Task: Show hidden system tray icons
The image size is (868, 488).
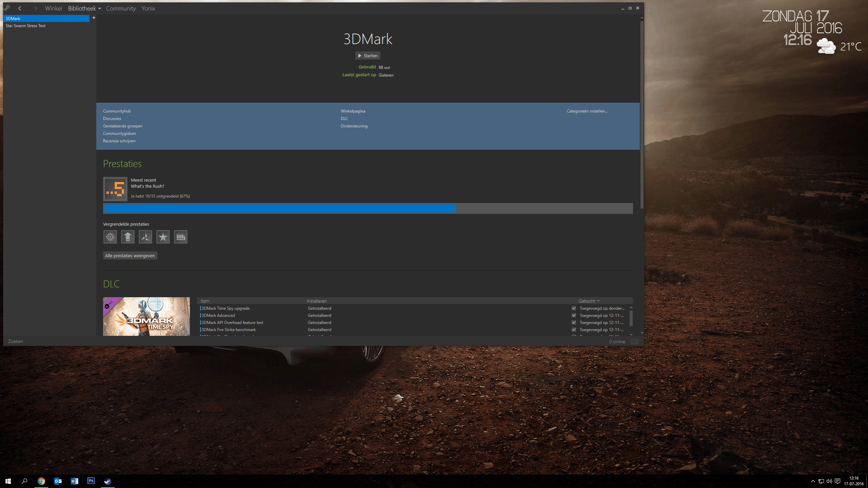Action: pos(813,481)
